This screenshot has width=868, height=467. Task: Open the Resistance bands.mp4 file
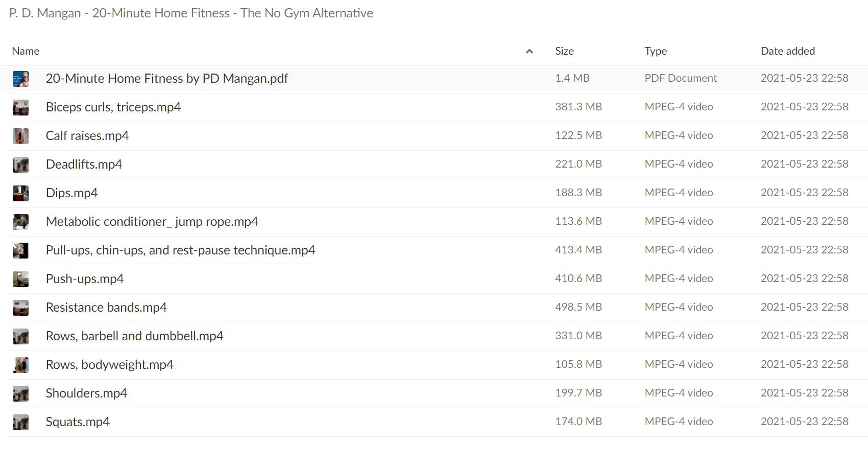click(106, 307)
